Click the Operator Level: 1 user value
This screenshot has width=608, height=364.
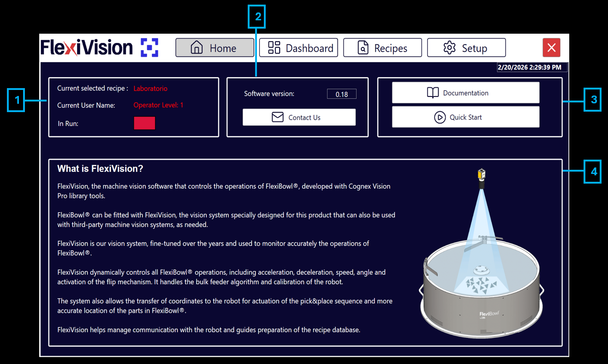tap(158, 105)
